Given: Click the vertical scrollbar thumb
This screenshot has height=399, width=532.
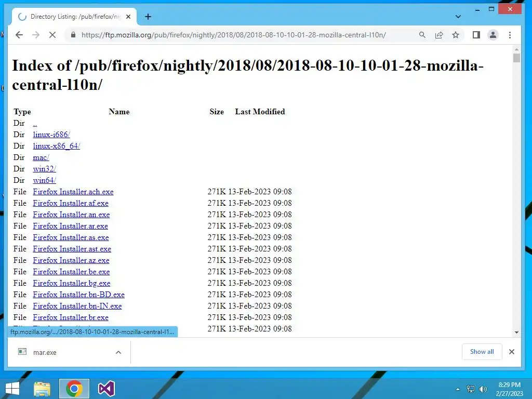Looking at the screenshot, I should [x=517, y=58].
